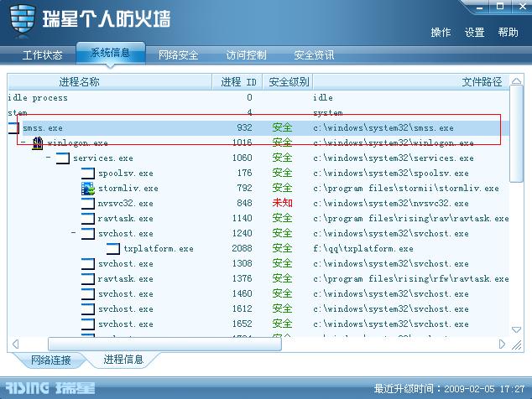
Task: Click icon of svchost.exe with ID 1460
Action: [x=88, y=294]
